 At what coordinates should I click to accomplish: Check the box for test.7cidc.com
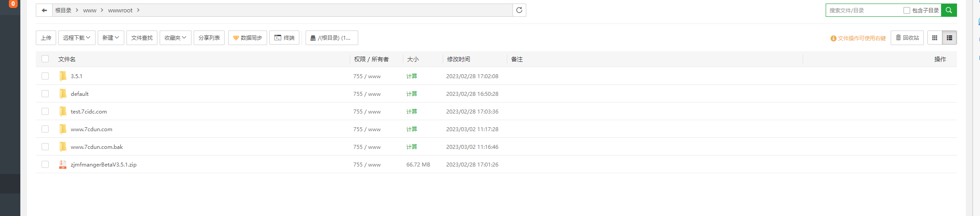coord(45,111)
